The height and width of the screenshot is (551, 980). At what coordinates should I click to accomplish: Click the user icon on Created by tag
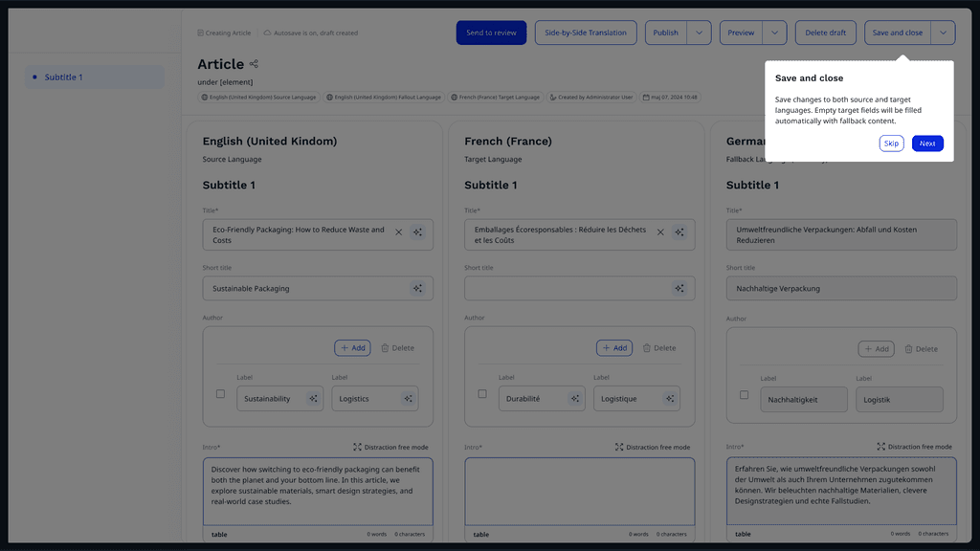pyautogui.click(x=553, y=98)
